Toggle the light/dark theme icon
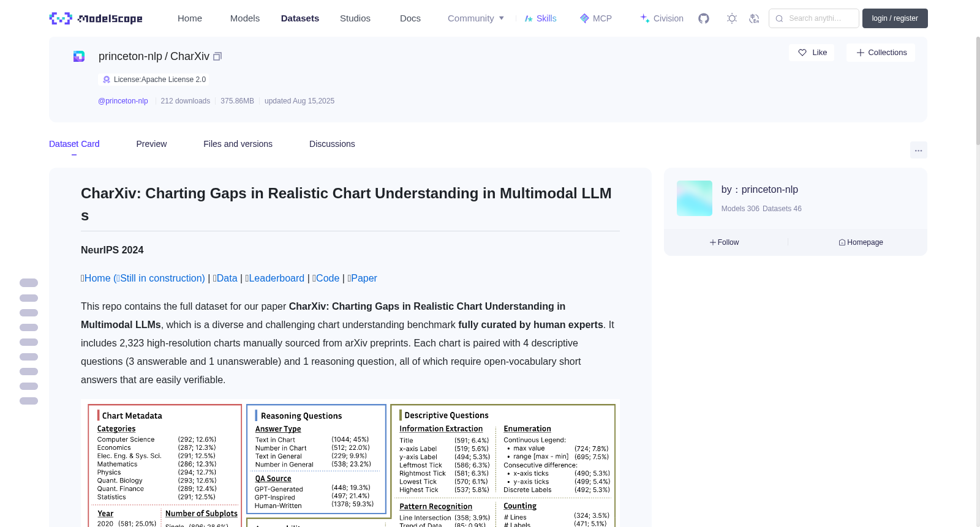This screenshot has width=980, height=527. [732, 18]
